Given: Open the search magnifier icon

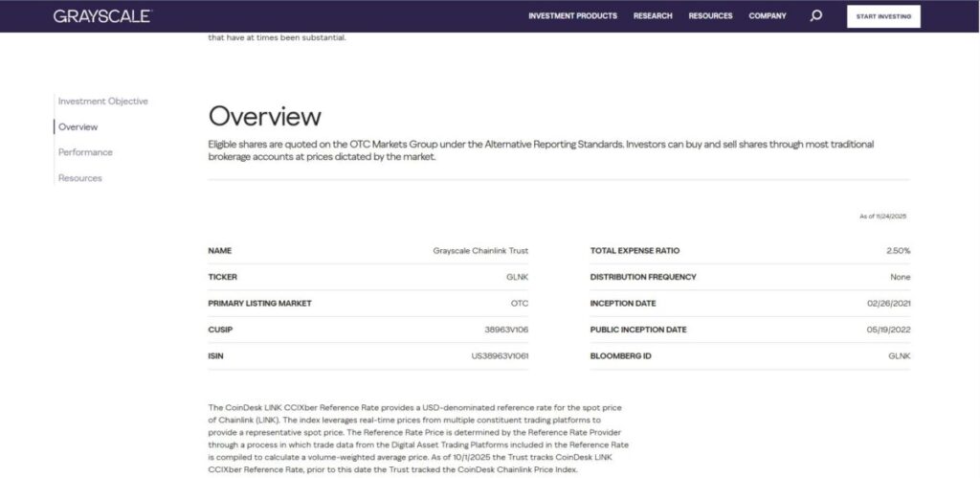Looking at the screenshot, I should click(815, 16).
